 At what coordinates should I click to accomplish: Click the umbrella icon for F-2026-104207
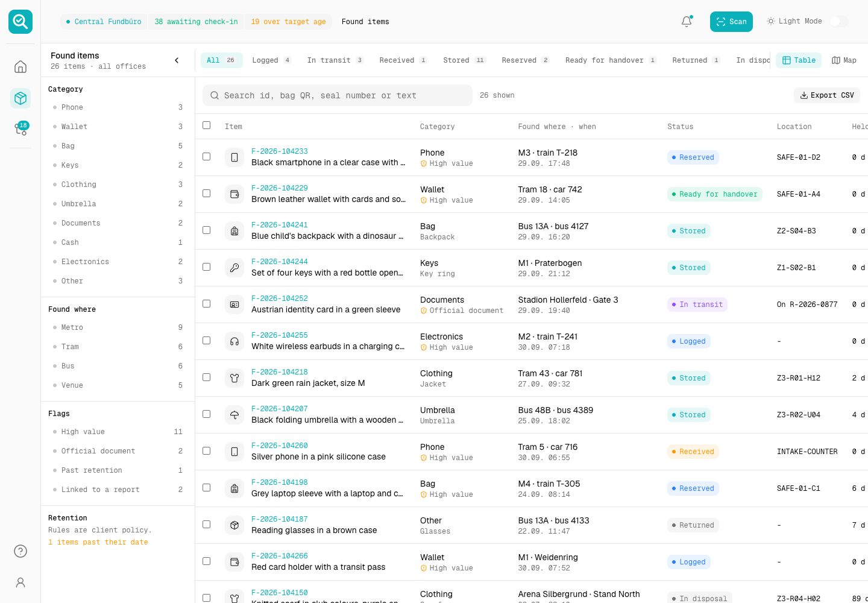pyautogui.click(x=234, y=415)
